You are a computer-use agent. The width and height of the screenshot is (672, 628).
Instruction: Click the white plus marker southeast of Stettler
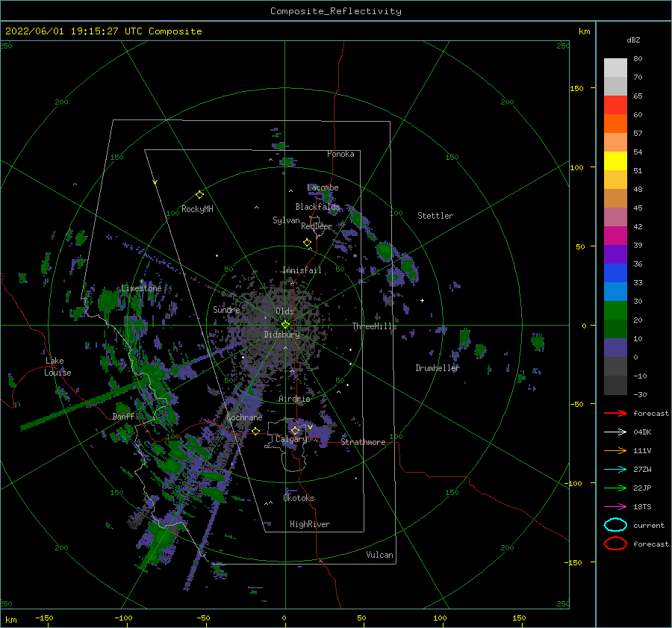click(x=422, y=300)
